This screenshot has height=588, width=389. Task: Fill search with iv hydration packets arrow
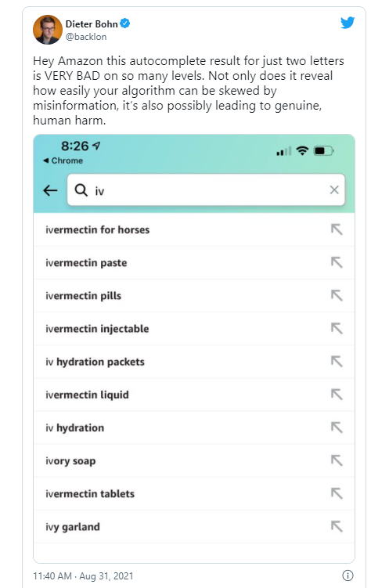click(x=337, y=362)
